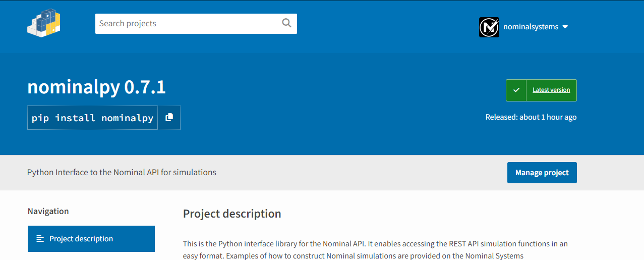Open the nominalsystems user menu
Image resolution: width=644 pixels, height=260 pixels.
(523, 27)
